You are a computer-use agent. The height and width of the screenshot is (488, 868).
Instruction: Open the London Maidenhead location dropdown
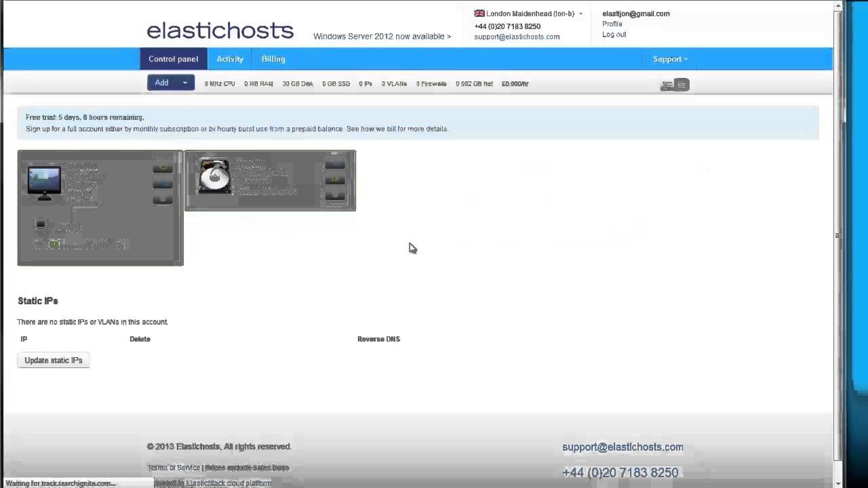[528, 14]
